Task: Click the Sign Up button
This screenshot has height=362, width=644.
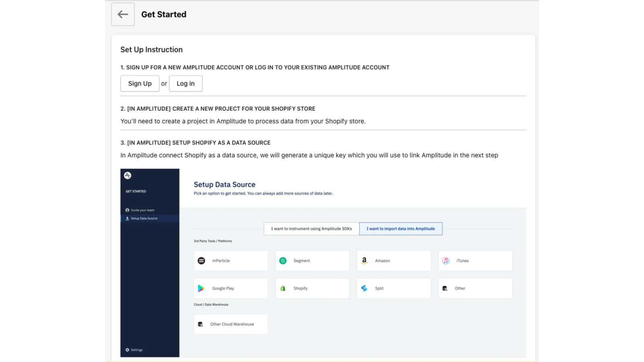Action: [x=140, y=84]
